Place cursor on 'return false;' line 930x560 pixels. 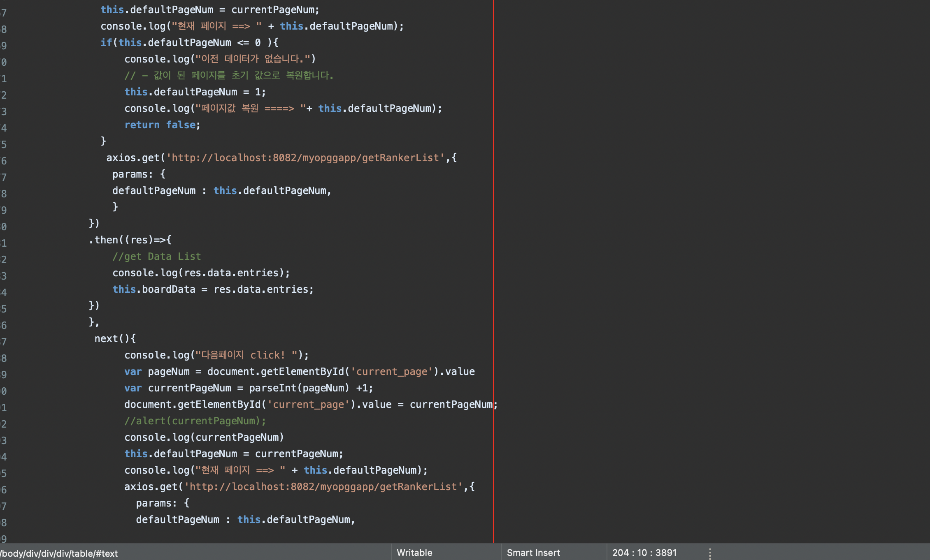click(162, 125)
